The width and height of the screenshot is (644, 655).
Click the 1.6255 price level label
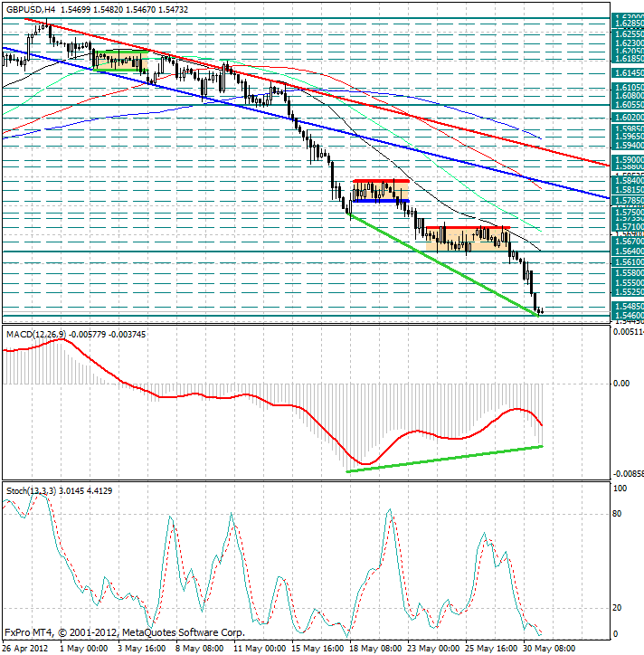pos(628,33)
